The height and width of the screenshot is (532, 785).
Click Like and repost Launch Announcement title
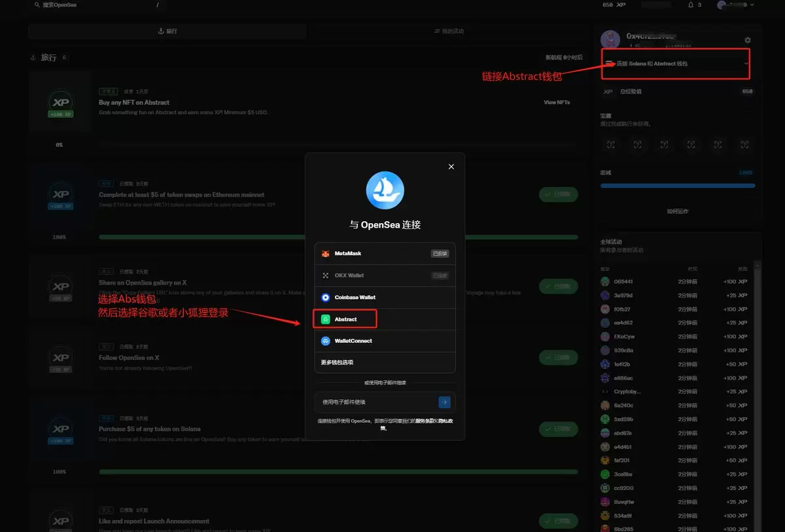coord(154,522)
